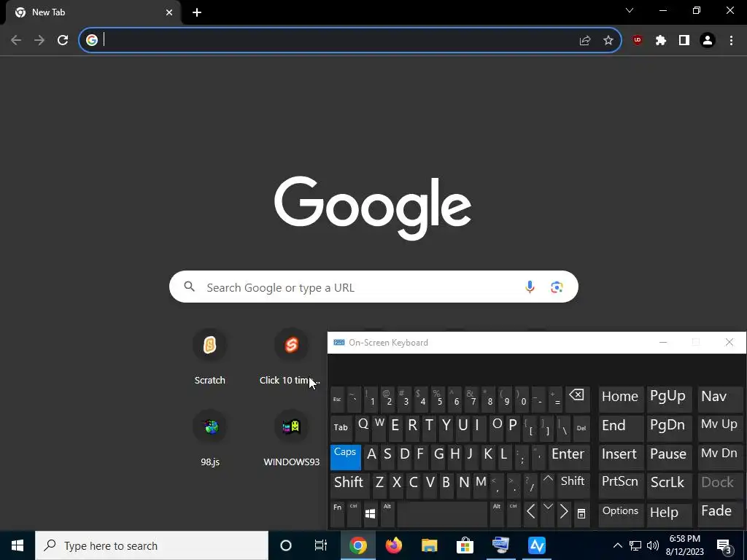
Task: Click the Tab key on On-Screen Keyboard
Action: click(341, 428)
